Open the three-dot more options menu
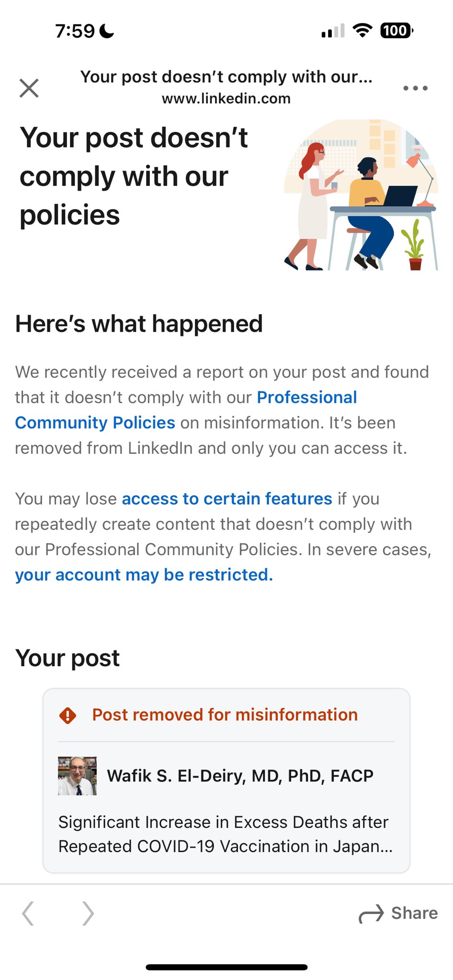Screen dimensions: 453x980 (415, 88)
